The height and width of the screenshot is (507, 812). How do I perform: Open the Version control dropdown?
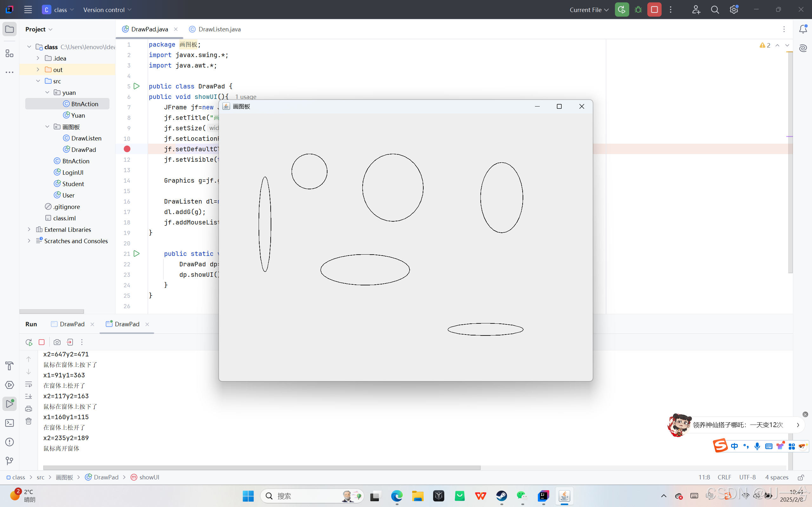pos(107,10)
